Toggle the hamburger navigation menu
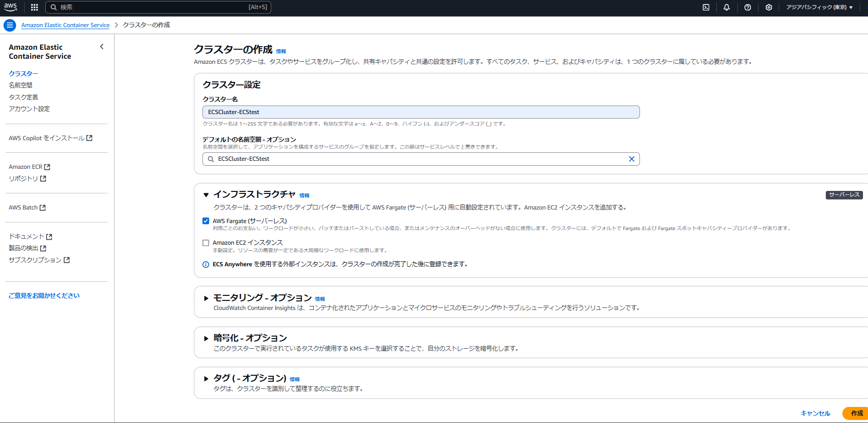This screenshot has width=868, height=423. pyautogui.click(x=10, y=25)
